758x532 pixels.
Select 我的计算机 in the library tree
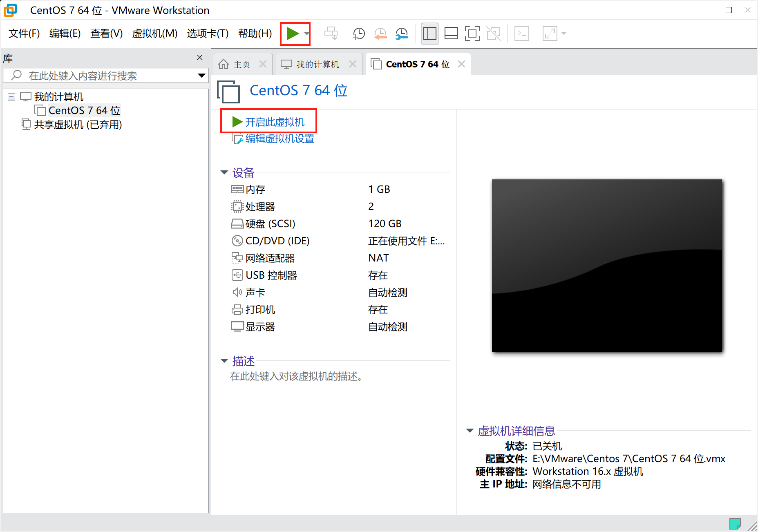59,97
